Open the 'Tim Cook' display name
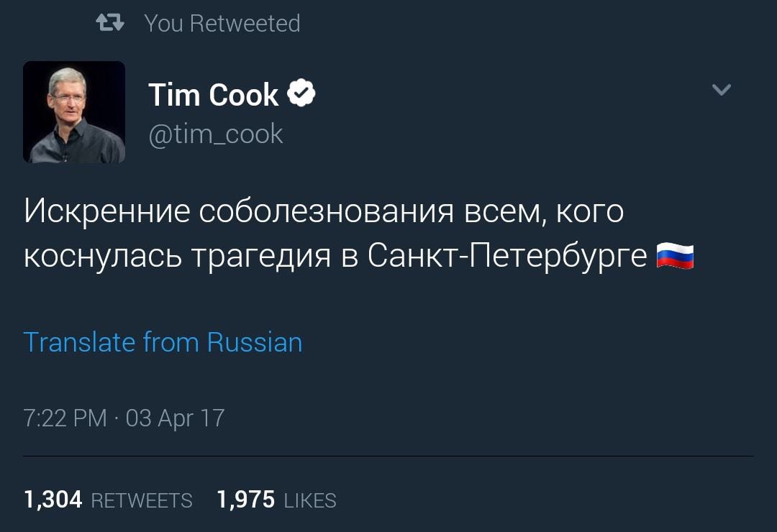 coord(213,95)
